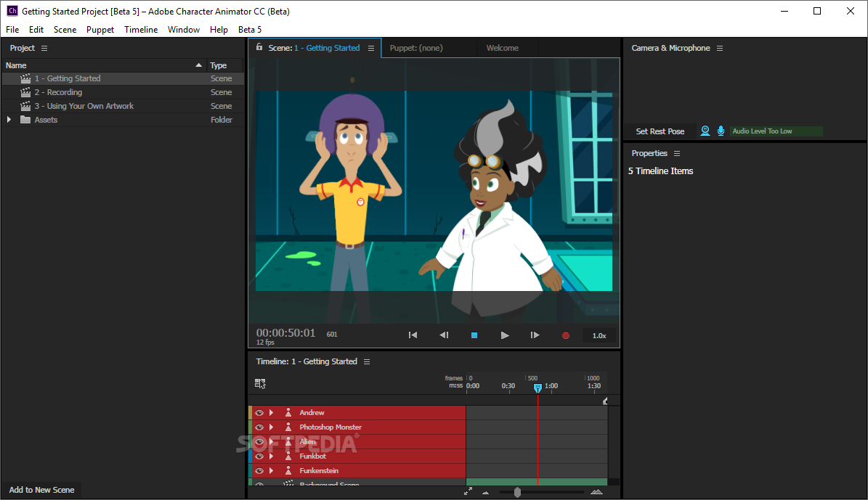Open the Project panel menu icon
868x500 pixels.
(x=44, y=48)
